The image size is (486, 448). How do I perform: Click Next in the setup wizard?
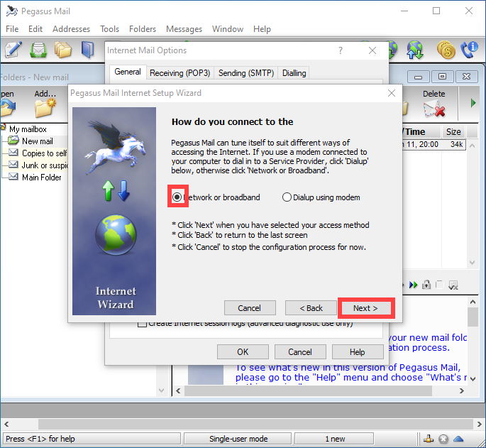pyautogui.click(x=365, y=308)
